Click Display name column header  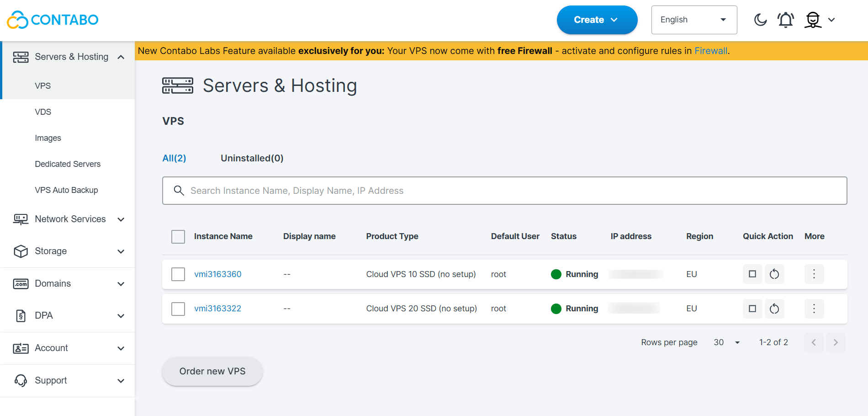click(309, 236)
